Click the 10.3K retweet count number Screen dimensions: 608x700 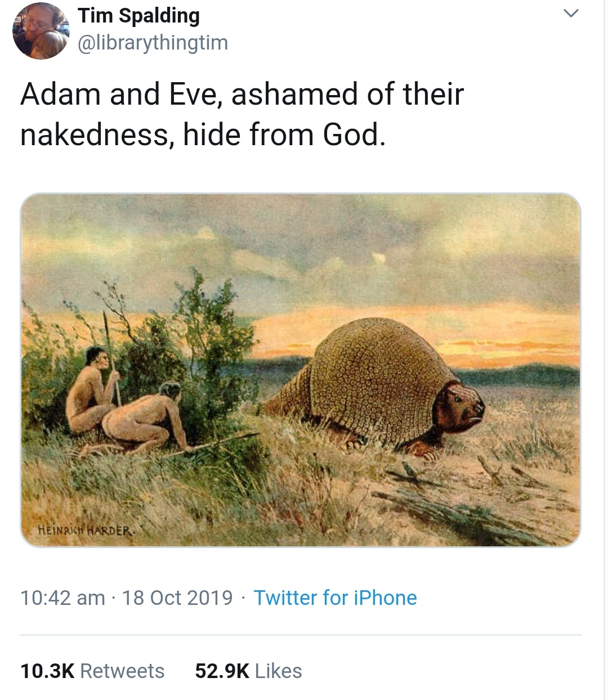47,671
